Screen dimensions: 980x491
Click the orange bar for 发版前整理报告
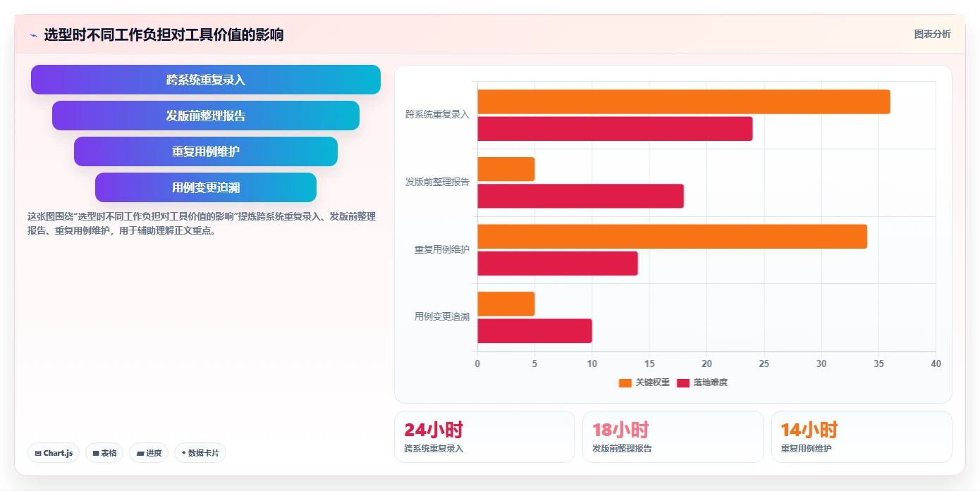(x=506, y=169)
